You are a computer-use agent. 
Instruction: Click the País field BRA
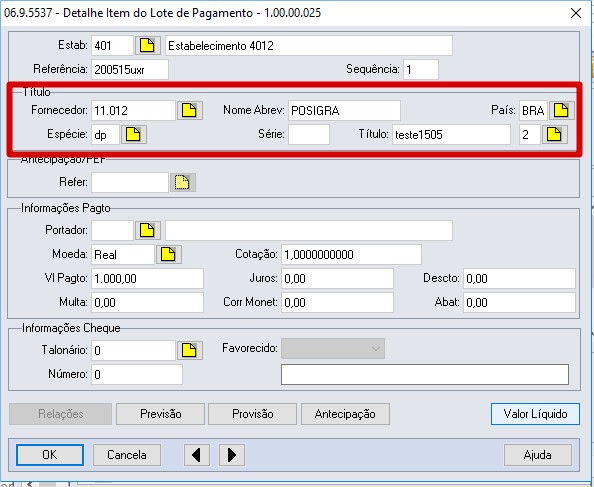pyautogui.click(x=533, y=110)
